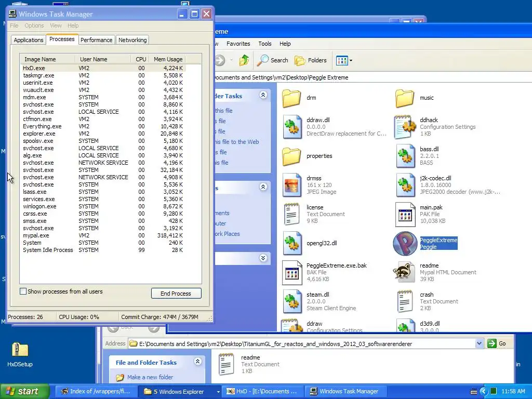532x399 pixels.
Task: Open the properties folder icon
Action: click(x=291, y=156)
